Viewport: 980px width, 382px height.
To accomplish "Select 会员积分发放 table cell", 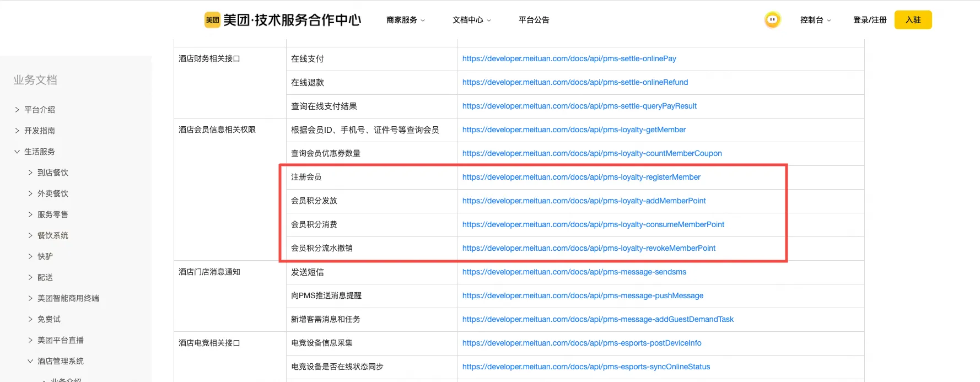I will coord(371,201).
